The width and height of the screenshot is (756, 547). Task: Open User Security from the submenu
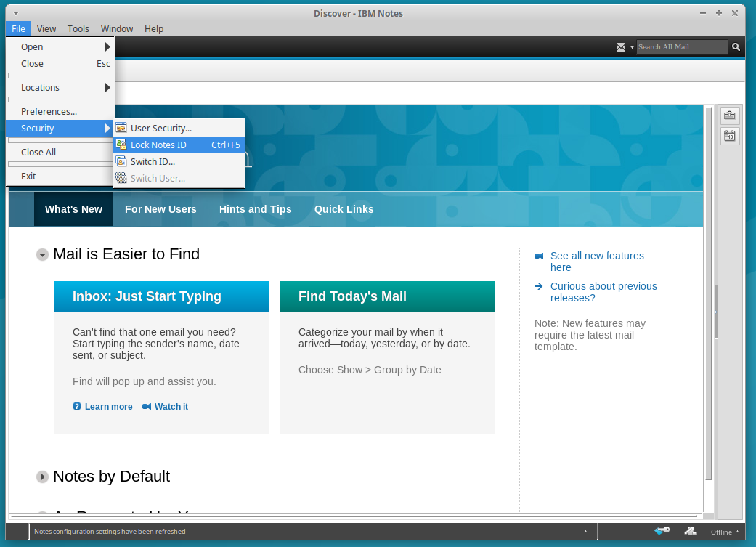pyautogui.click(x=161, y=128)
